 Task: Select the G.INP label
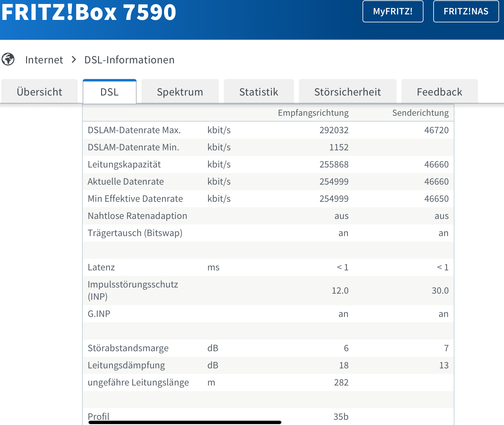click(x=99, y=314)
